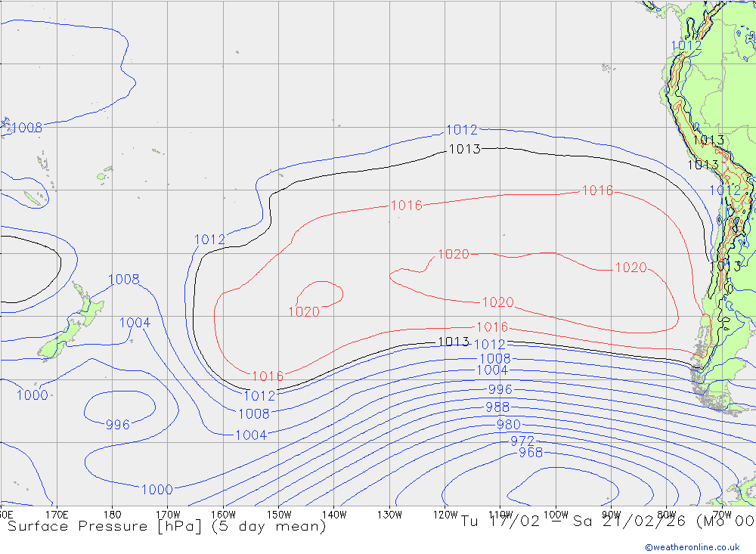Click the 988 isobar label
The height and width of the screenshot is (554, 756).
pyautogui.click(x=497, y=407)
